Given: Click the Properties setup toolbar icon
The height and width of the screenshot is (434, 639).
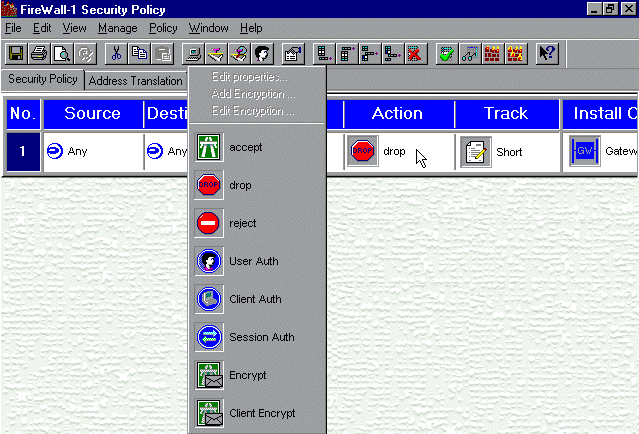Looking at the screenshot, I should 293,53.
